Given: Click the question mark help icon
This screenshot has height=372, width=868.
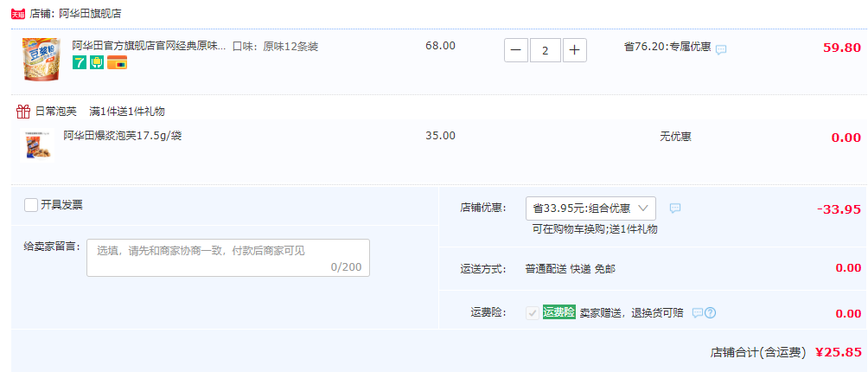Looking at the screenshot, I should (x=711, y=313).
